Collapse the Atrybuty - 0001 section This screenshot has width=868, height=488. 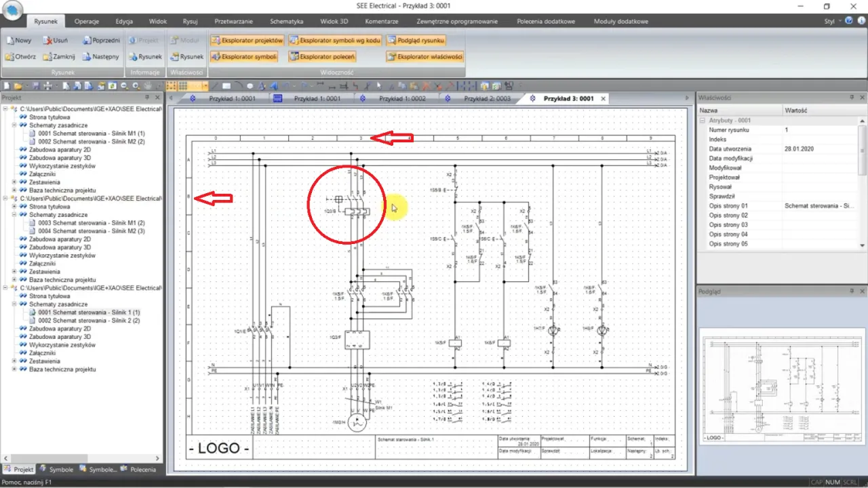pos(703,120)
